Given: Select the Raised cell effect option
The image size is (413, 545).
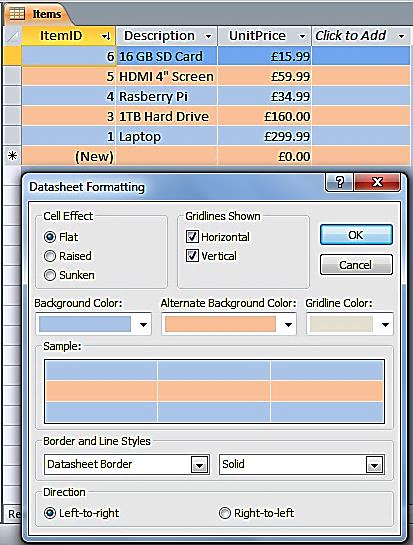Looking at the screenshot, I should click(x=50, y=256).
